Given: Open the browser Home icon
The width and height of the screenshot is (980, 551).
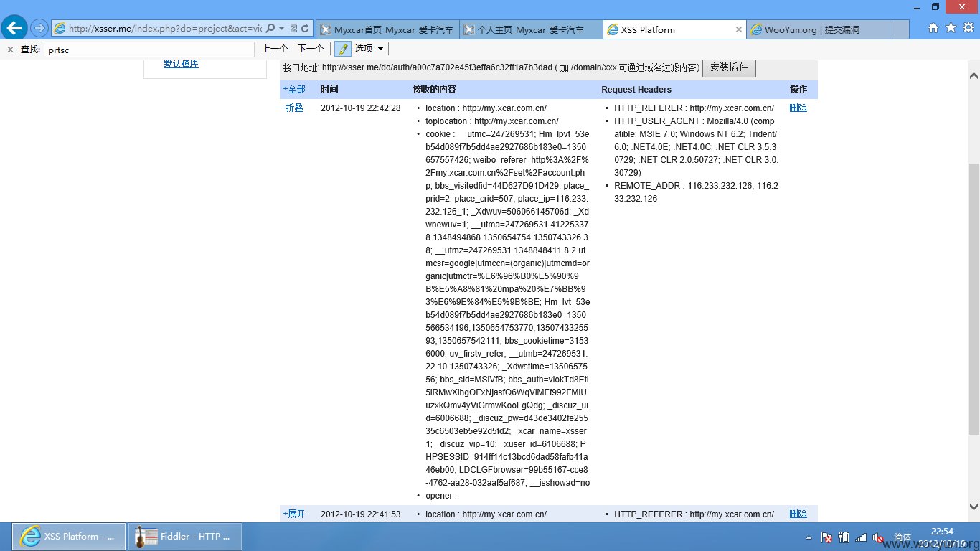Looking at the screenshot, I should (x=933, y=28).
